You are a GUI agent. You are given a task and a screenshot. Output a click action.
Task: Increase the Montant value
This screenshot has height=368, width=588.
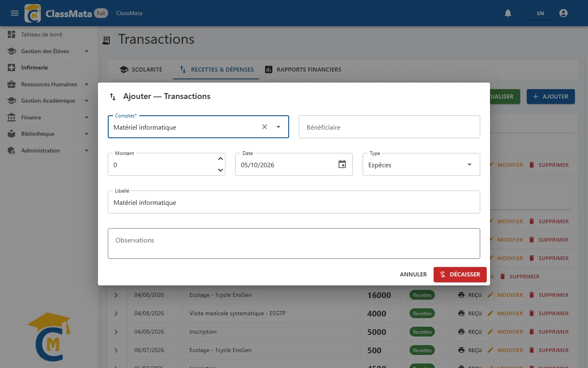click(220, 159)
